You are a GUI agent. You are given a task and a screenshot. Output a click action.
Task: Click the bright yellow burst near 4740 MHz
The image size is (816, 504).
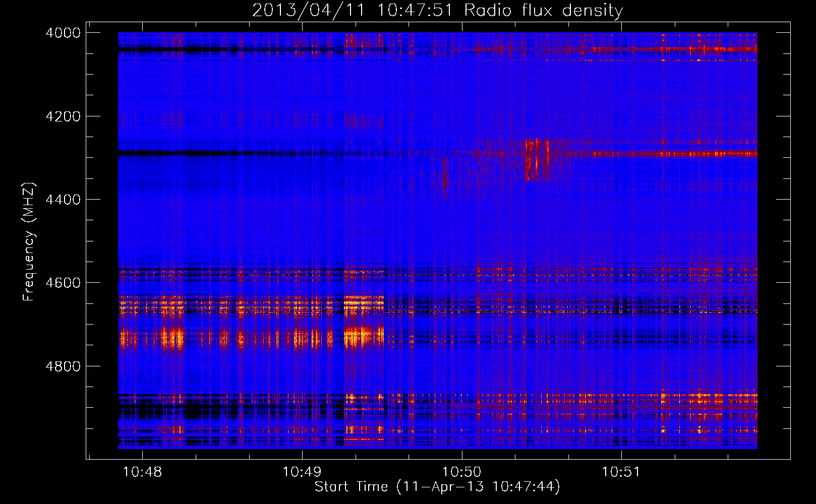363,337
